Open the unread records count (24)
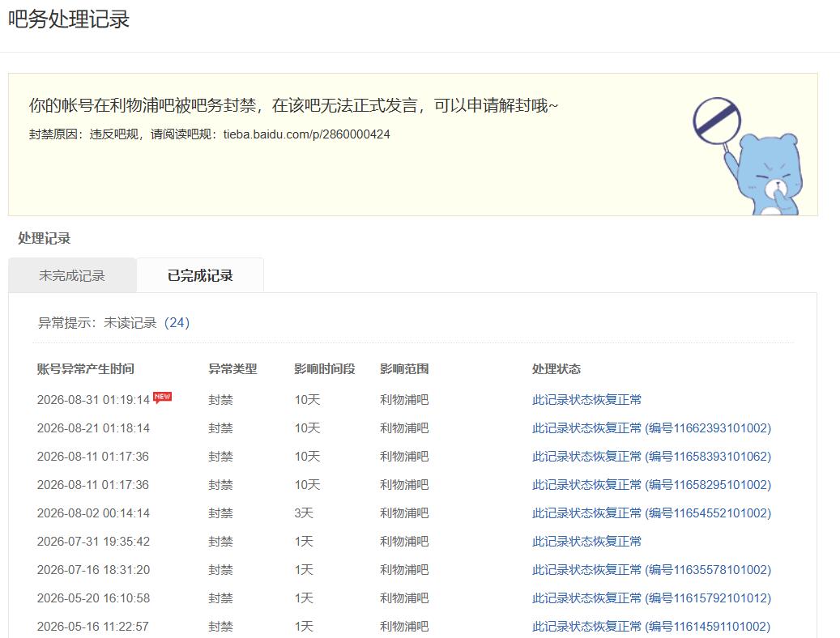 click(177, 322)
